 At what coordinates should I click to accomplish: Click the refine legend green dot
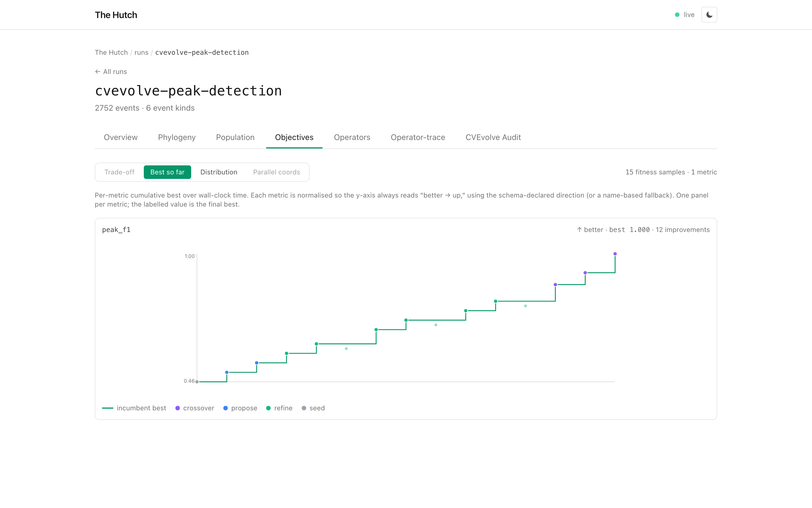pyautogui.click(x=268, y=408)
